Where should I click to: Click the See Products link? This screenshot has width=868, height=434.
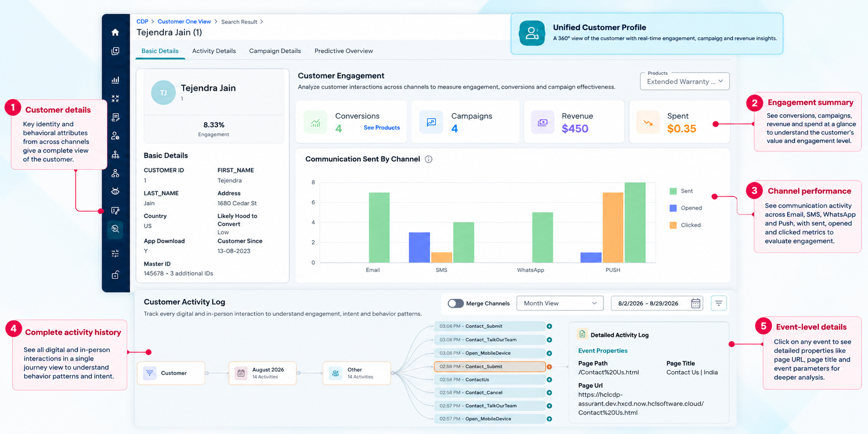tap(382, 128)
